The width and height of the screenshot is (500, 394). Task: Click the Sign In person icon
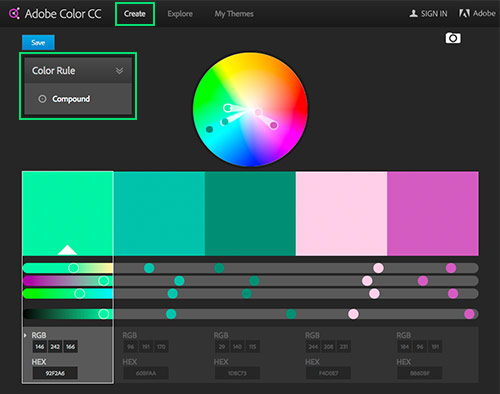(413, 13)
